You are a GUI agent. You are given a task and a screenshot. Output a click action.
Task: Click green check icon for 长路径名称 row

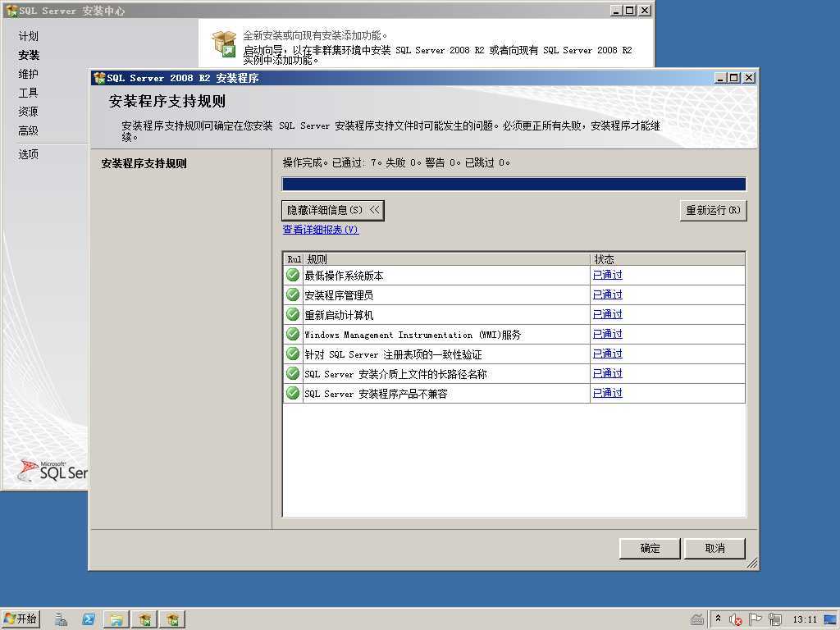click(293, 373)
